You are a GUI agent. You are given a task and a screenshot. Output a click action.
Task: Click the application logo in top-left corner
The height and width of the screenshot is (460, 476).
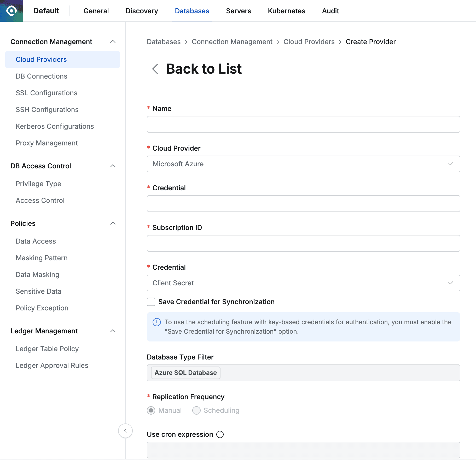(x=11, y=11)
